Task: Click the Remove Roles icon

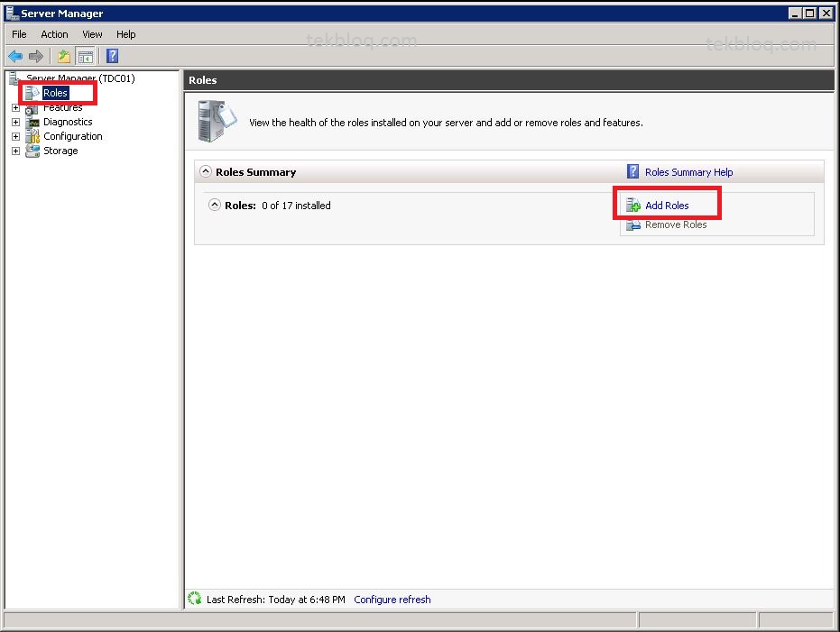Action: coord(633,224)
